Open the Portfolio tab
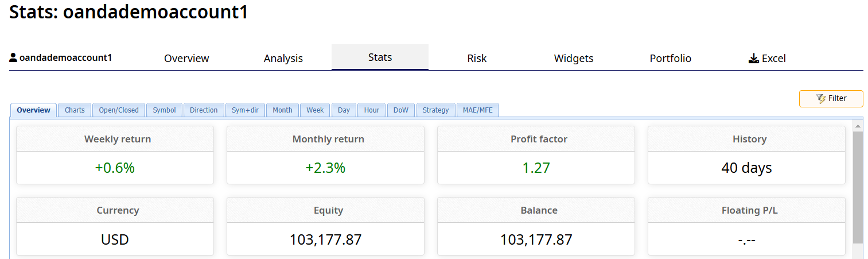 click(671, 58)
